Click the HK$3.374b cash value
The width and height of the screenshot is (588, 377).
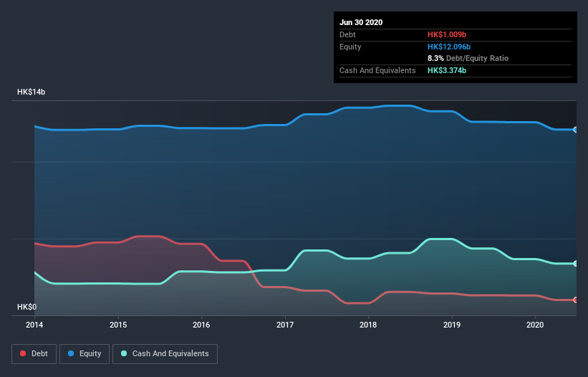(447, 70)
